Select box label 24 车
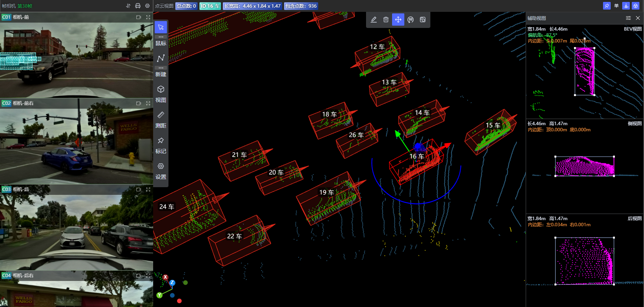Image resolution: width=644 pixels, height=307 pixels. (167, 207)
